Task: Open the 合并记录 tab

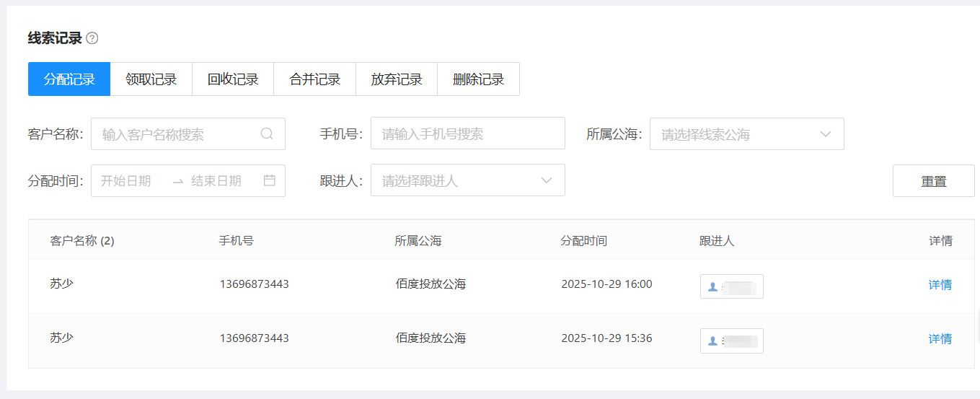Action: (x=314, y=79)
